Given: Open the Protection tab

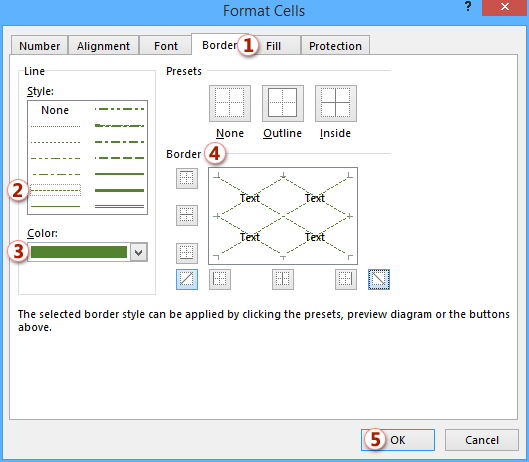Looking at the screenshot, I should click(x=335, y=46).
